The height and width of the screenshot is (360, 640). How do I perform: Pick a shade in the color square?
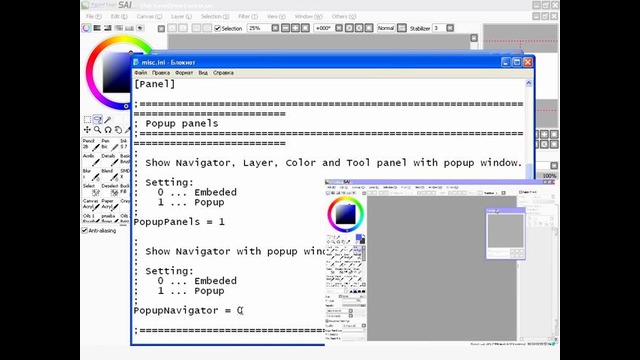pyautogui.click(x=116, y=73)
